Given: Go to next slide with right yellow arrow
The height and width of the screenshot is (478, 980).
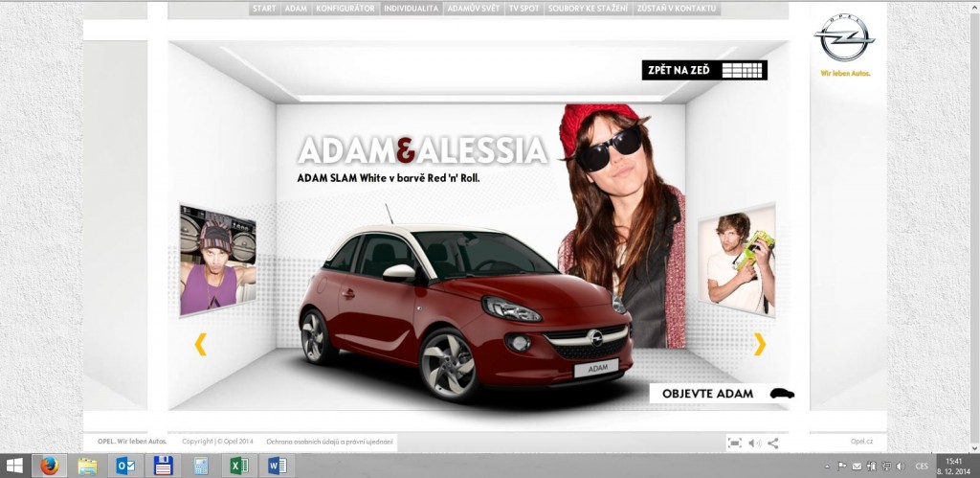Looking at the screenshot, I should click(x=759, y=344).
